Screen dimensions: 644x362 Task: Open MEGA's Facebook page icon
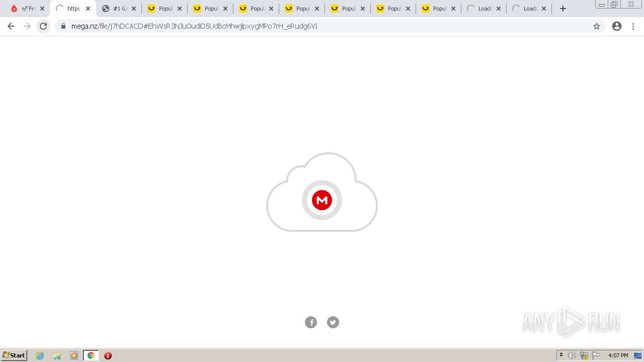click(311, 322)
